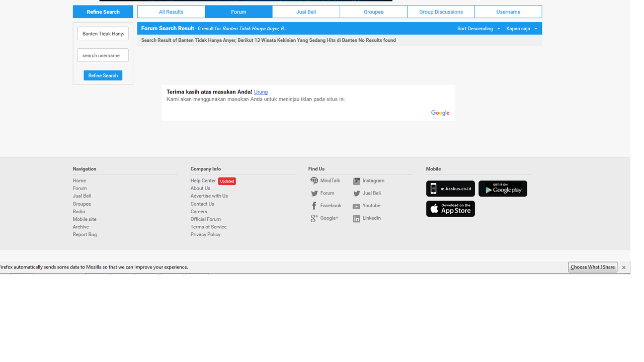Click the Instagram text link

coord(373,180)
